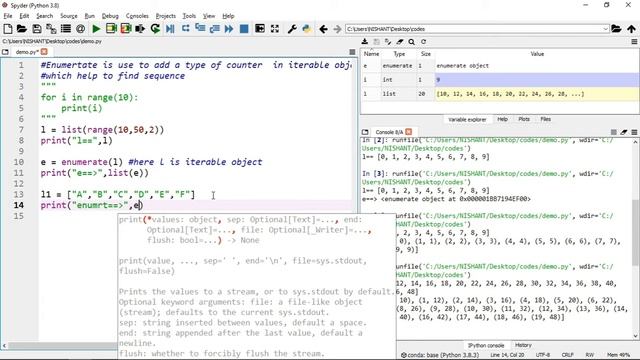Re-run last script icon

(155, 29)
